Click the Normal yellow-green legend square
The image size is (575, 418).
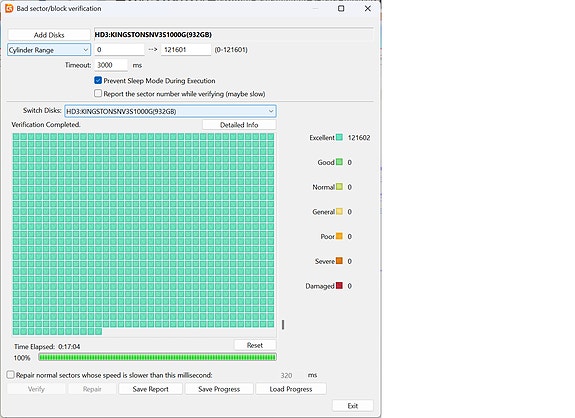[339, 187]
